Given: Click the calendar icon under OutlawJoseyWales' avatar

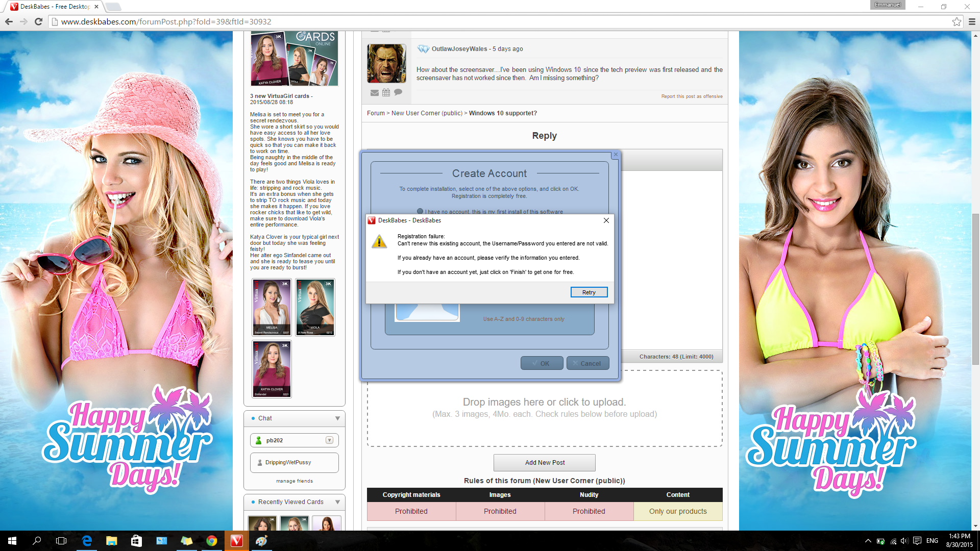Looking at the screenshot, I should [x=386, y=93].
